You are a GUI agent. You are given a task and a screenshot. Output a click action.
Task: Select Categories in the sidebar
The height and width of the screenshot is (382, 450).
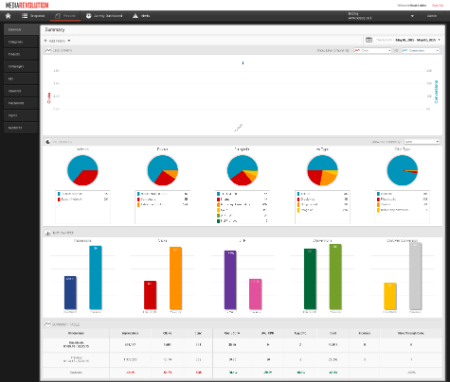21,42
